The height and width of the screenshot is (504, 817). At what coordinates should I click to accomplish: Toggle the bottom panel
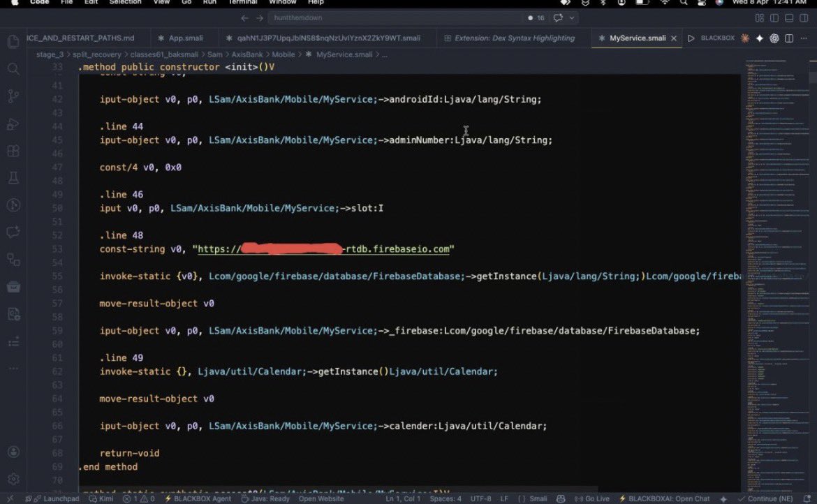point(789,18)
